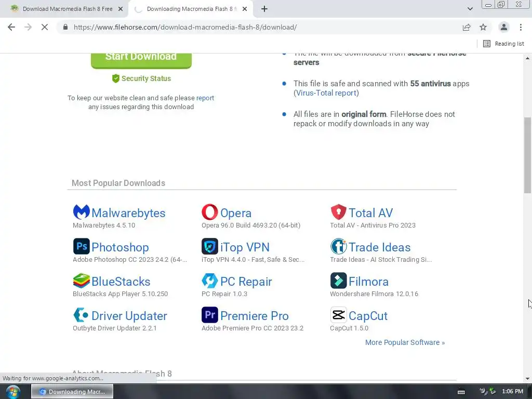
Task: Click the Photoshop Ps icon
Action: 82,246
